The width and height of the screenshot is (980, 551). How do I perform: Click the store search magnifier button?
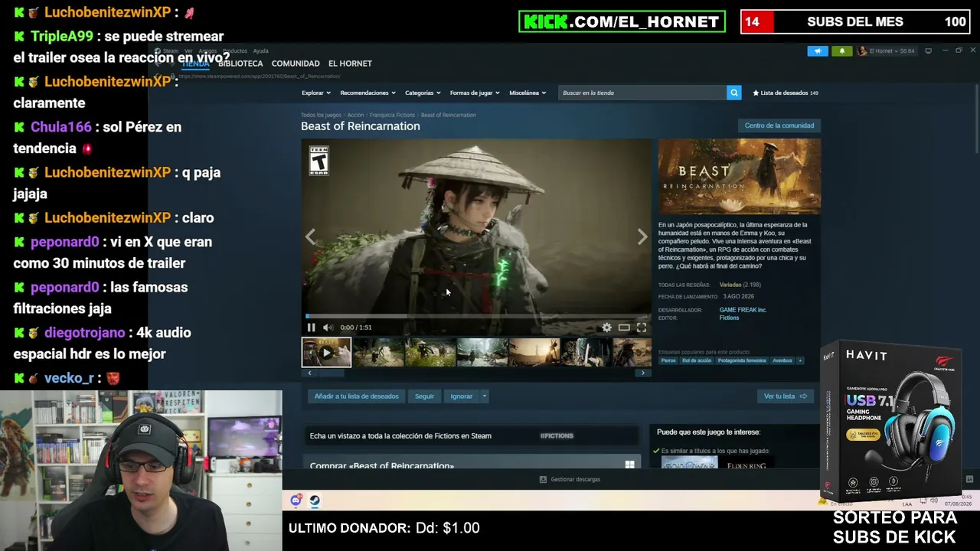(x=733, y=93)
